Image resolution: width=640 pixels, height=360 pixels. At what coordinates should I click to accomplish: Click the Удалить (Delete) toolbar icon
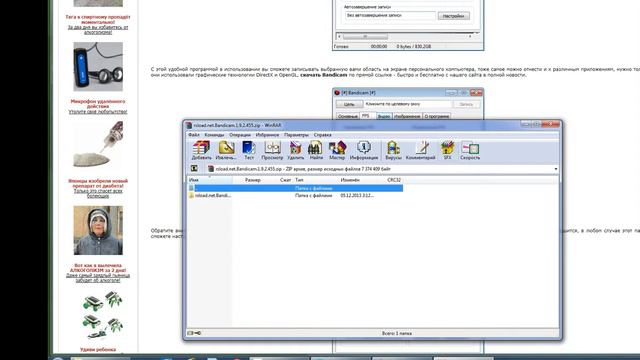tap(295, 150)
